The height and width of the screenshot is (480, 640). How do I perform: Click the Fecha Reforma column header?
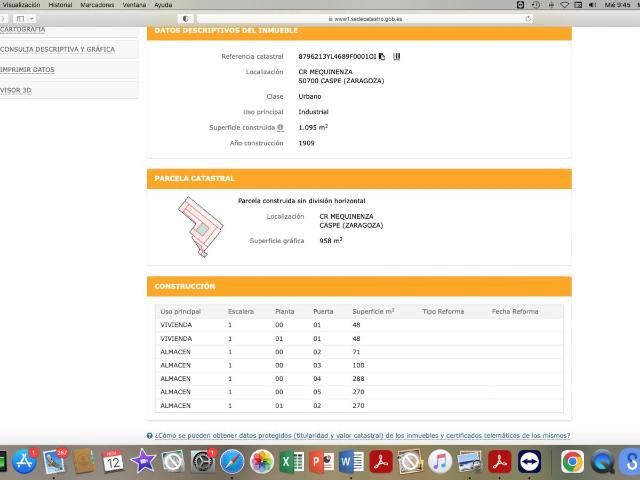(515, 311)
